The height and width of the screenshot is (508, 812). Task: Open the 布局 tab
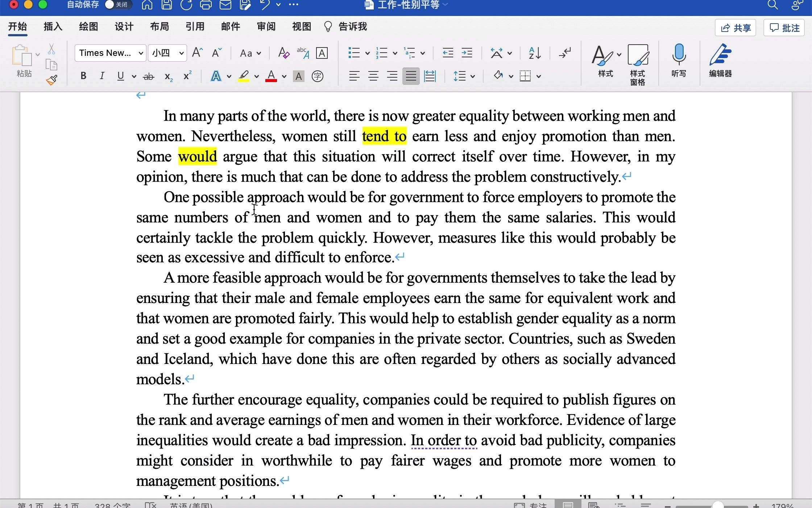click(159, 26)
